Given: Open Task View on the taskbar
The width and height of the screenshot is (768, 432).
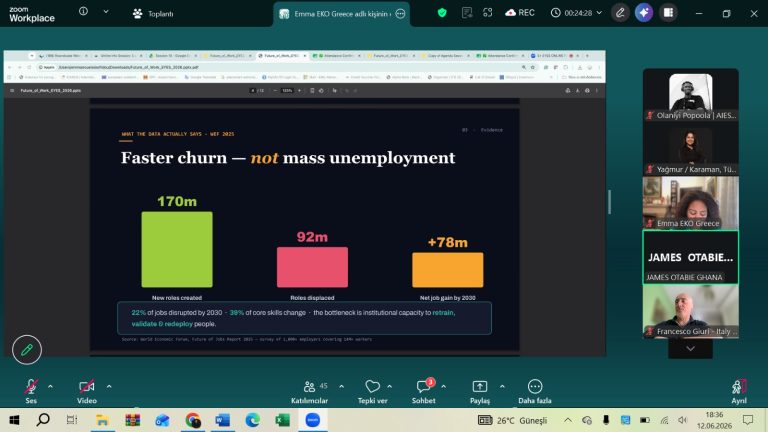Looking at the screenshot, I should pyautogui.click(x=72, y=420).
